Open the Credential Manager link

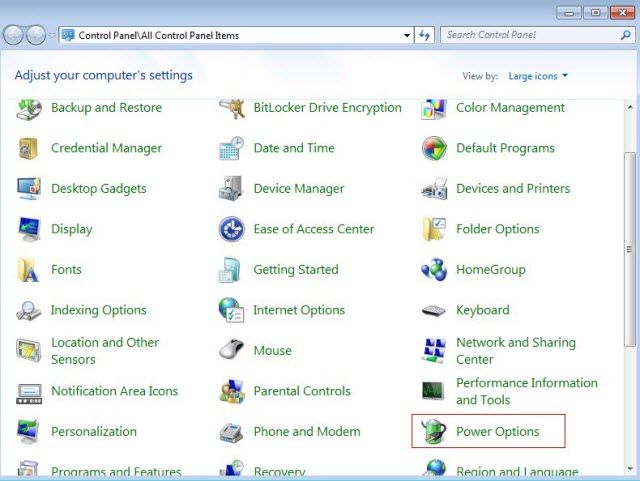[x=107, y=148]
